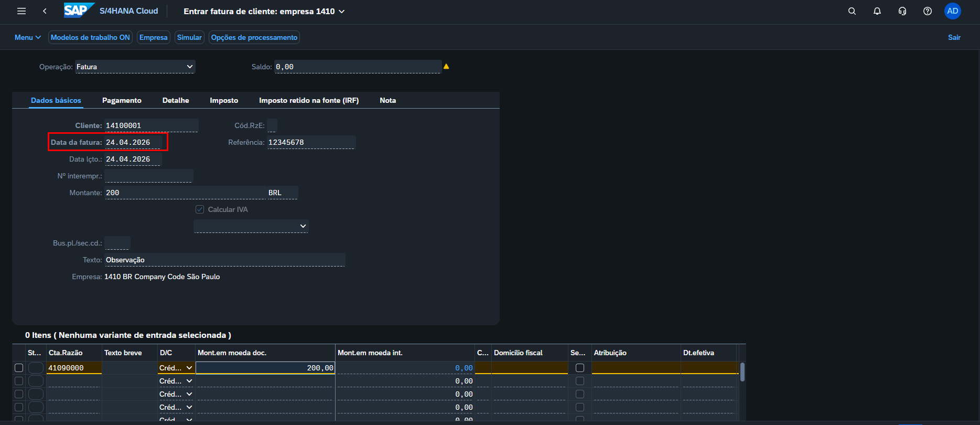The width and height of the screenshot is (980, 425).
Task: Toggle Se... checkbox in fourth item row
Action: tap(580, 407)
